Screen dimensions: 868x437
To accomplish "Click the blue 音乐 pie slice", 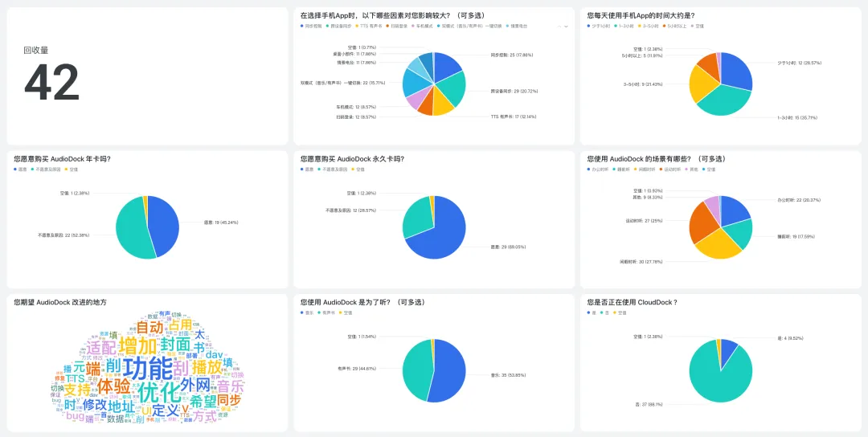I will point(450,370).
